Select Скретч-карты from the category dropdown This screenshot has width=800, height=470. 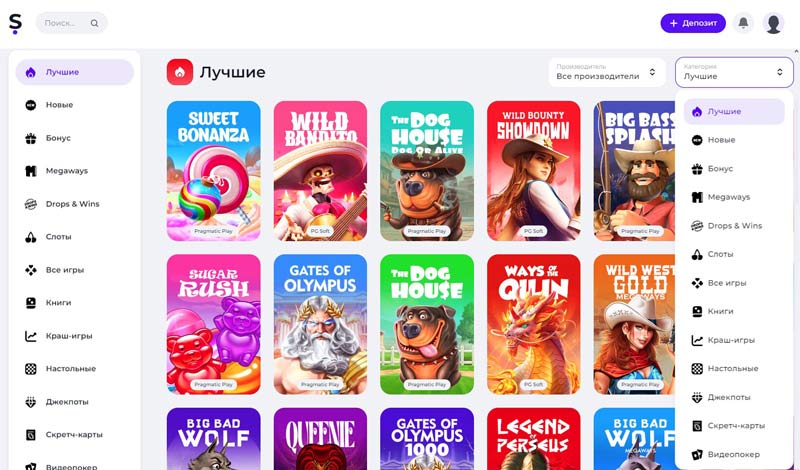click(x=734, y=426)
